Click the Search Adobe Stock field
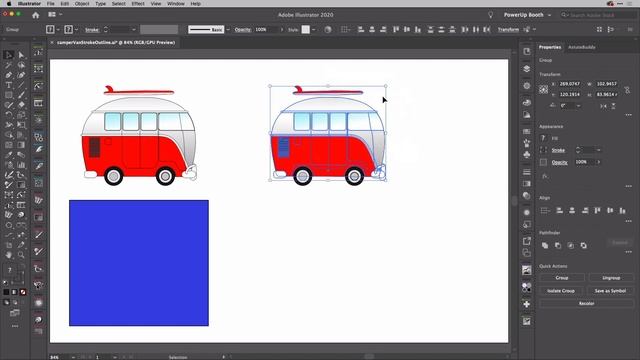This screenshot has width=640, height=360. pyautogui.click(x=597, y=15)
